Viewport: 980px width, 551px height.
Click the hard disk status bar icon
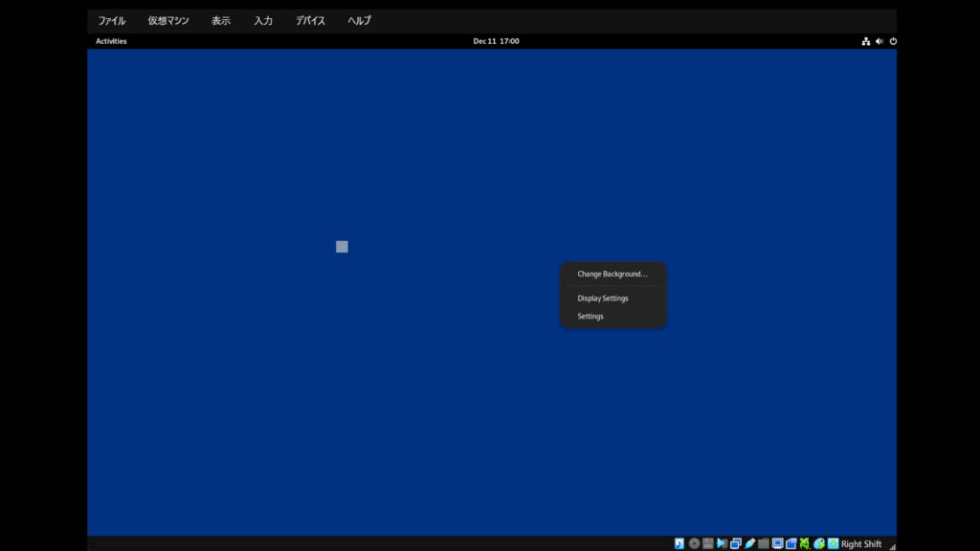click(x=679, y=543)
